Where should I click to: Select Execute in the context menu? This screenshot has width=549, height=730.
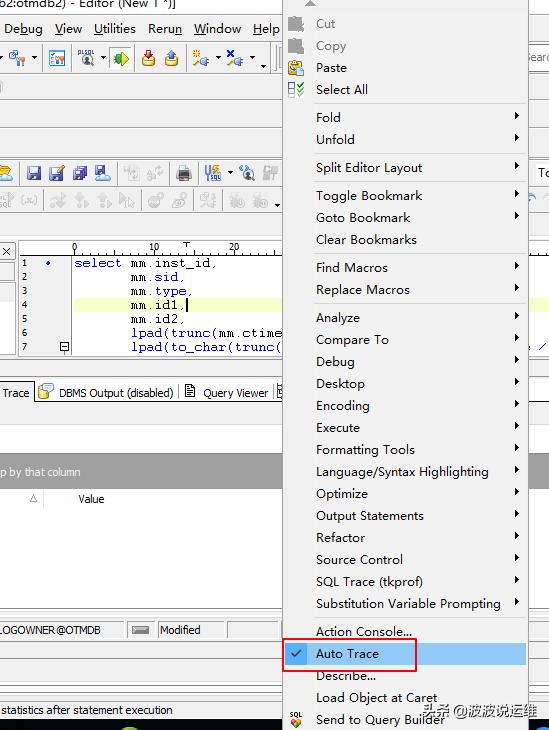pyautogui.click(x=405, y=427)
